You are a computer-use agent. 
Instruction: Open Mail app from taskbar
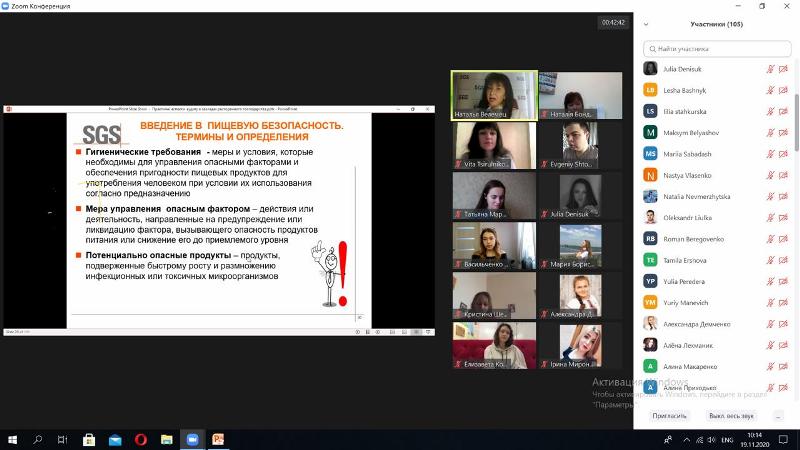pyautogui.click(x=115, y=439)
